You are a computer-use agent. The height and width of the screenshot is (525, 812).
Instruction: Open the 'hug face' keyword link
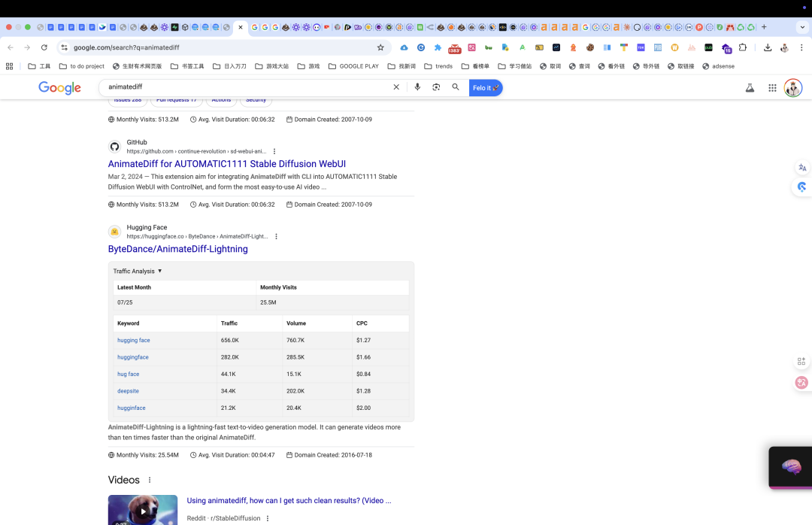(128, 374)
